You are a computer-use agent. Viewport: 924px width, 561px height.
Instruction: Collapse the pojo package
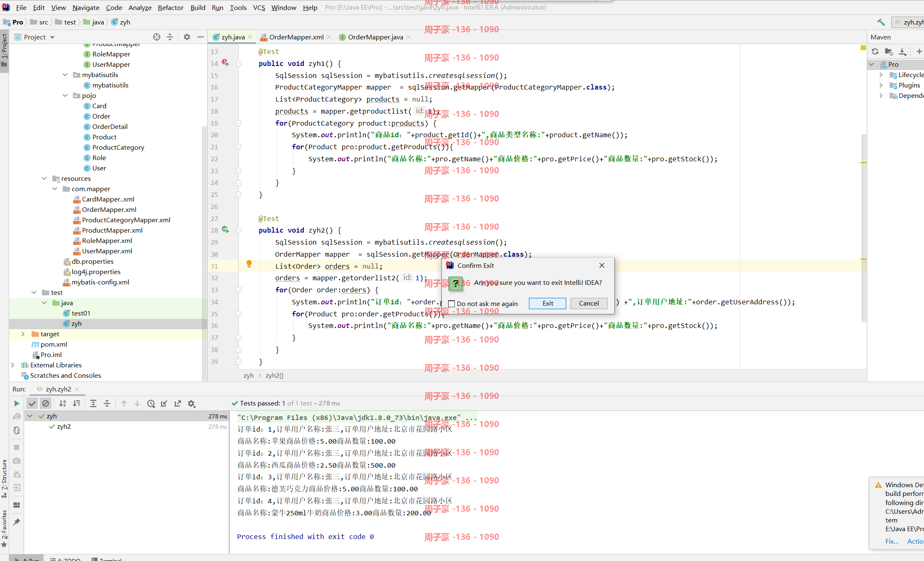65,95
